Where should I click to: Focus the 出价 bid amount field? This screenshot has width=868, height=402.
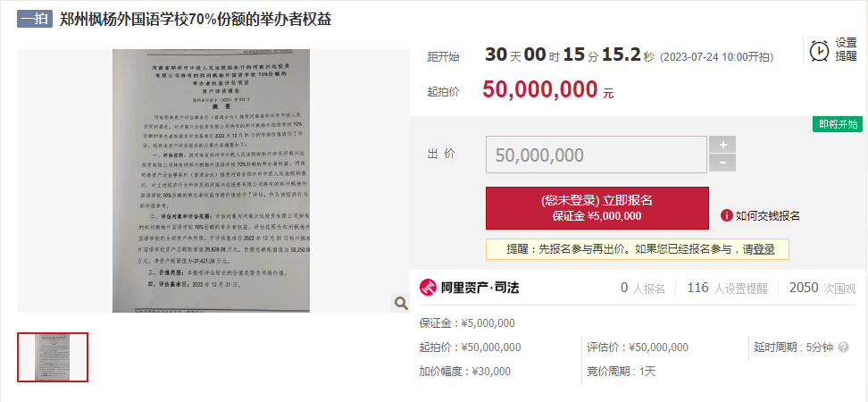(597, 155)
